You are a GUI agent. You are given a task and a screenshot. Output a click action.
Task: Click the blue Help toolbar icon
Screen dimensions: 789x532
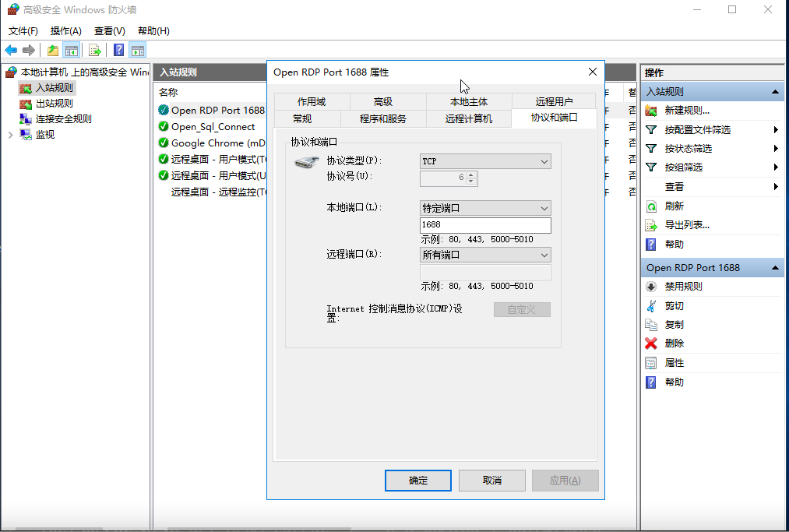click(x=118, y=50)
